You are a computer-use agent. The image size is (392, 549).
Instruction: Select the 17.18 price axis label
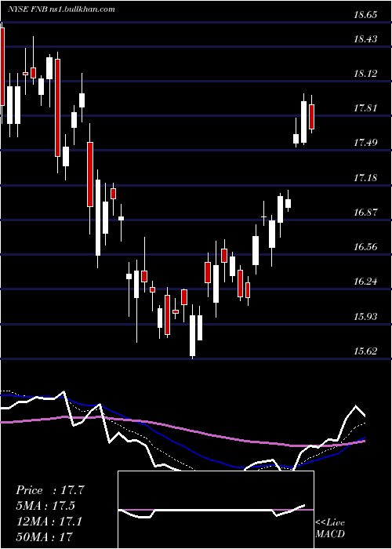tap(365, 178)
